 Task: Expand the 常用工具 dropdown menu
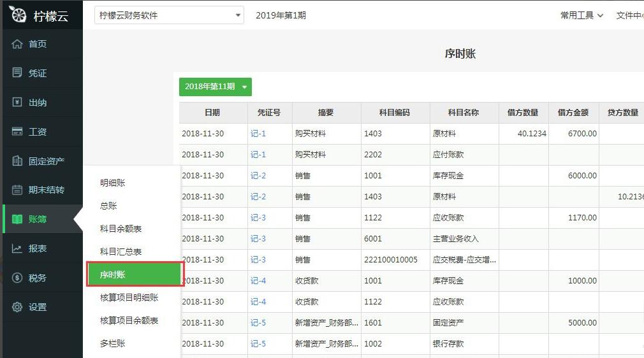pos(582,15)
